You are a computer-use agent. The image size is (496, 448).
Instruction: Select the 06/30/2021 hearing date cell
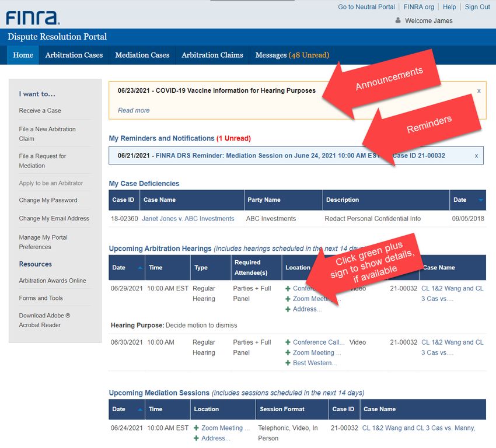[127, 342]
